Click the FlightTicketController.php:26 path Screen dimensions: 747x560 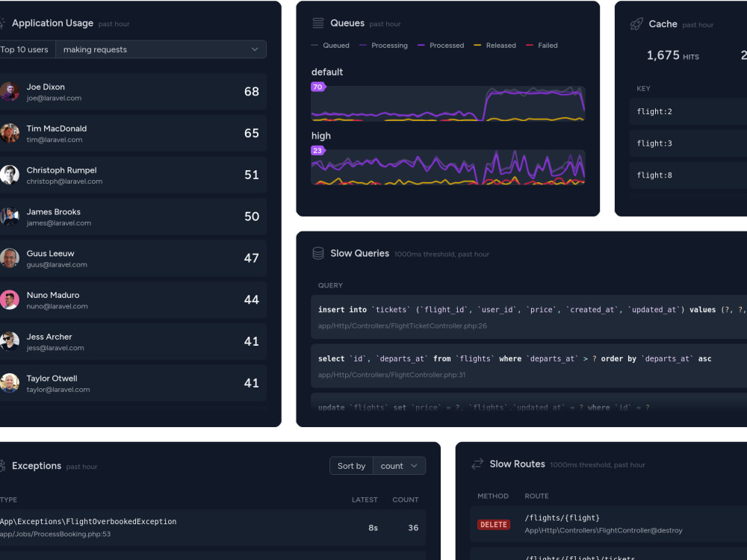(x=402, y=326)
